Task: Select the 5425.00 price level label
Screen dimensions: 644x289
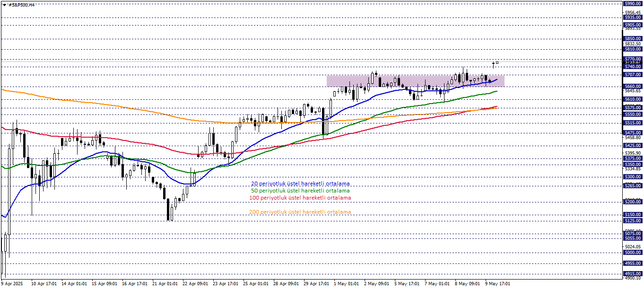Action: (x=633, y=146)
